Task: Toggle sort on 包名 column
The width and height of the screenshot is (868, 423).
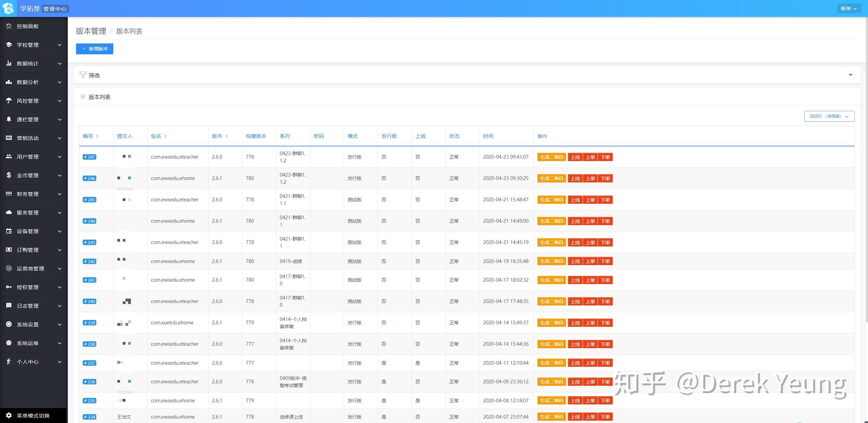Action: pos(165,136)
